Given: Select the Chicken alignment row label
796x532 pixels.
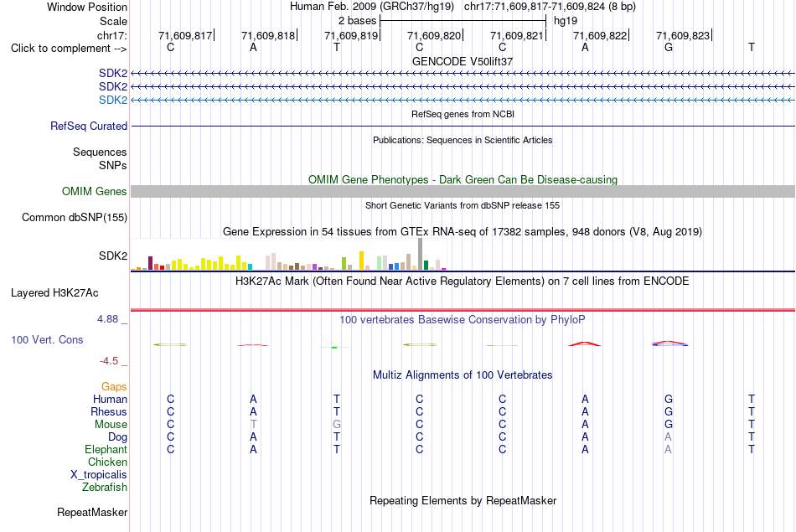Looking at the screenshot, I should point(107,462).
